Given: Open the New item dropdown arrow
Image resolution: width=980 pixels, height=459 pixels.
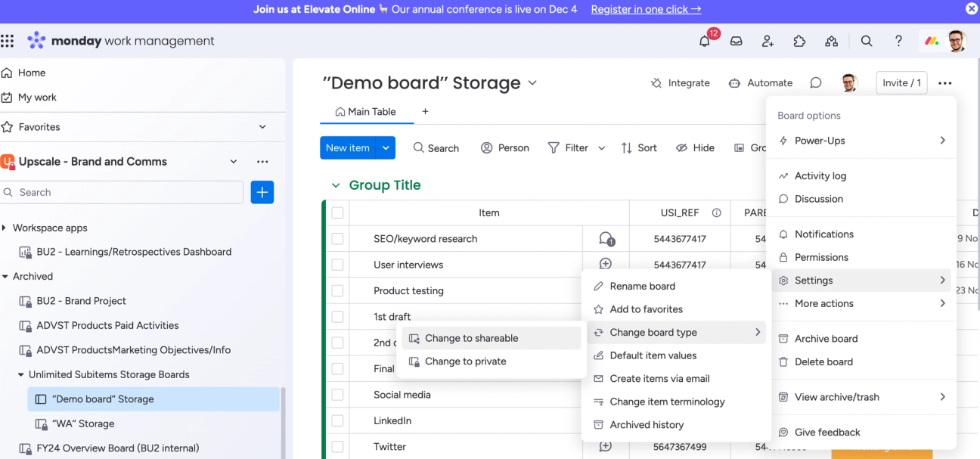Looking at the screenshot, I should tap(384, 147).
